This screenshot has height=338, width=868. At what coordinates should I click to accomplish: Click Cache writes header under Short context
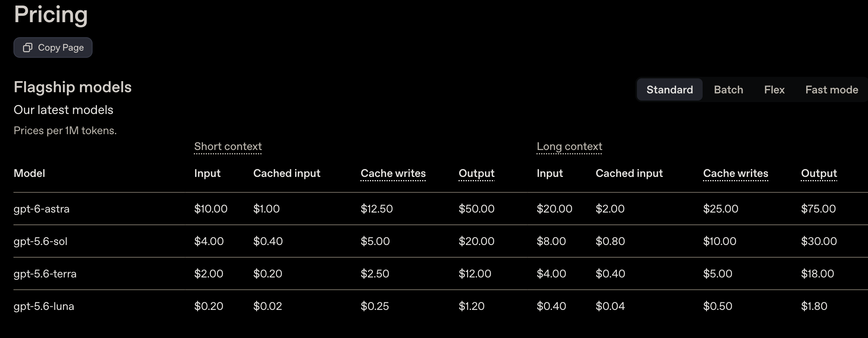393,173
